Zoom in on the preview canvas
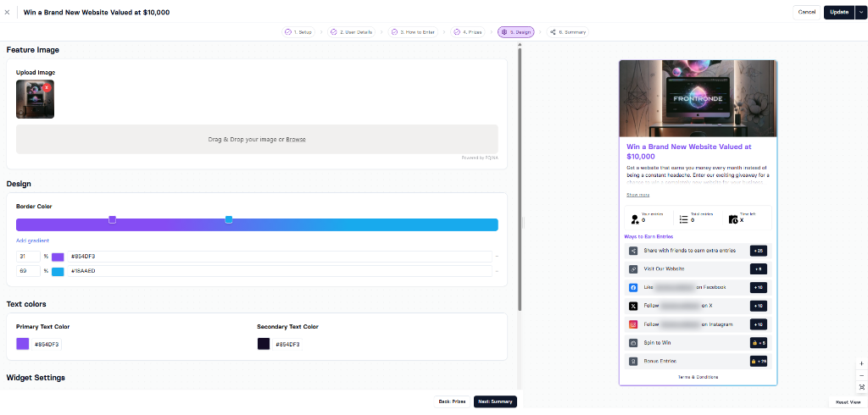Image resolution: width=868 pixels, height=415 pixels. (861, 363)
